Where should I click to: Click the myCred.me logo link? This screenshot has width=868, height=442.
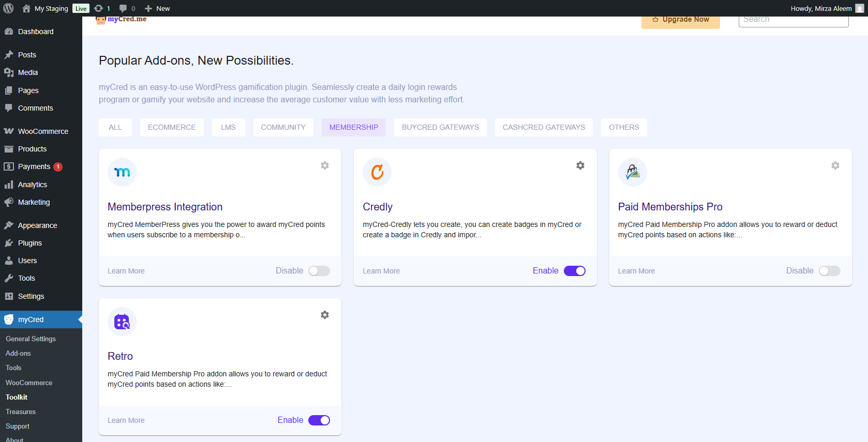pos(121,20)
